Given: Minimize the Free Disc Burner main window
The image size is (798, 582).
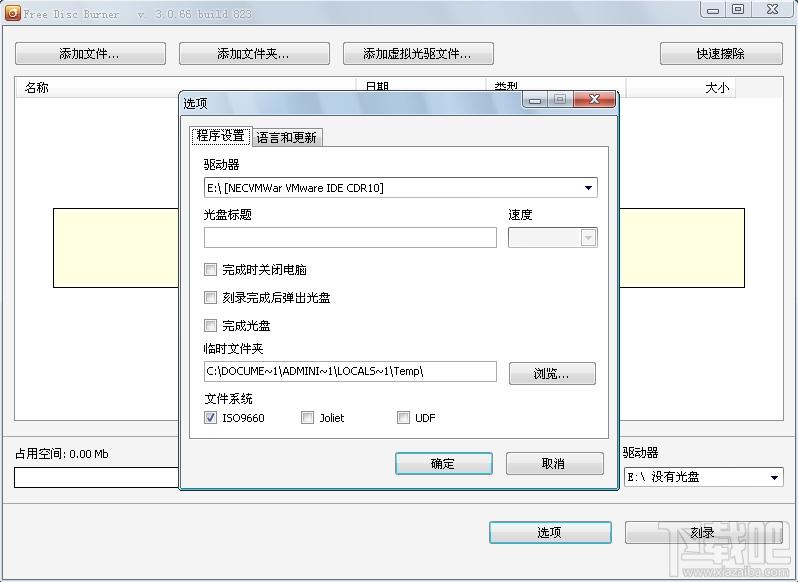Looking at the screenshot, I should [713, 10].
